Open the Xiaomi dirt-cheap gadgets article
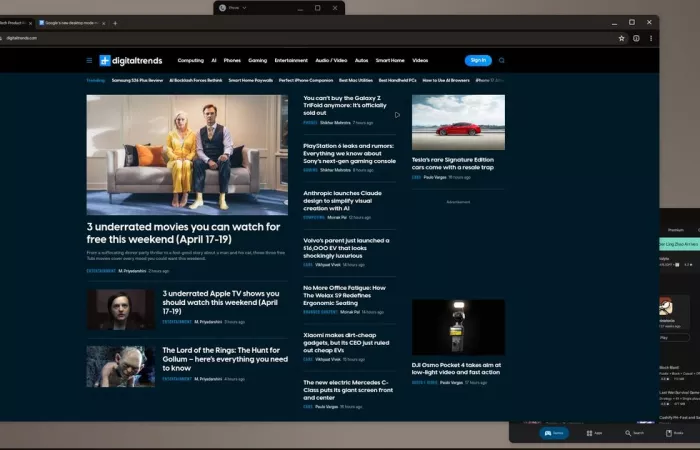700x450 pixels. point(346,342)
